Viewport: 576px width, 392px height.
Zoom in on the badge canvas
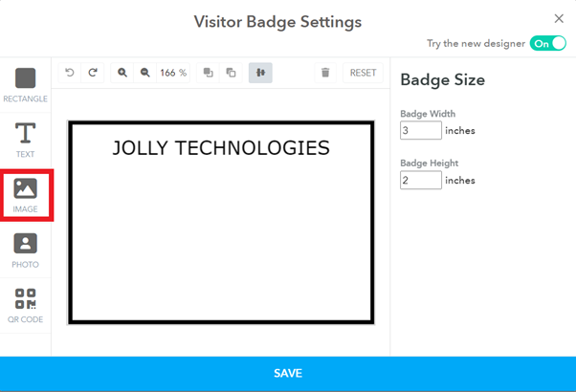point(122,73)
